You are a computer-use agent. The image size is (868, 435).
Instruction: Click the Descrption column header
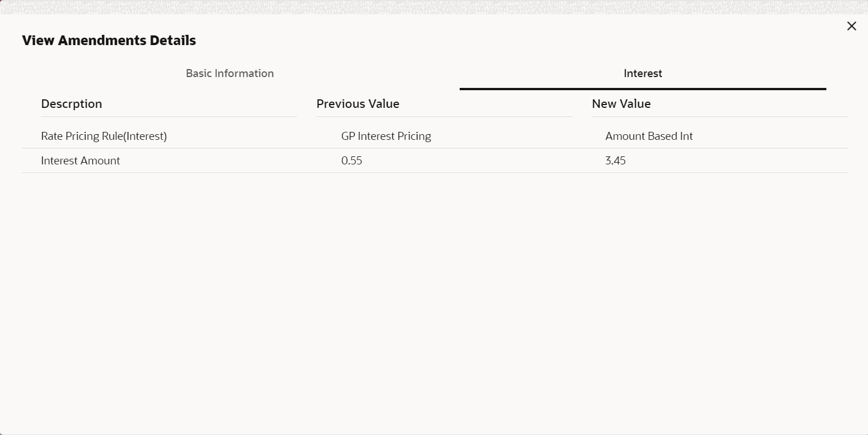(x=72, y=104)
